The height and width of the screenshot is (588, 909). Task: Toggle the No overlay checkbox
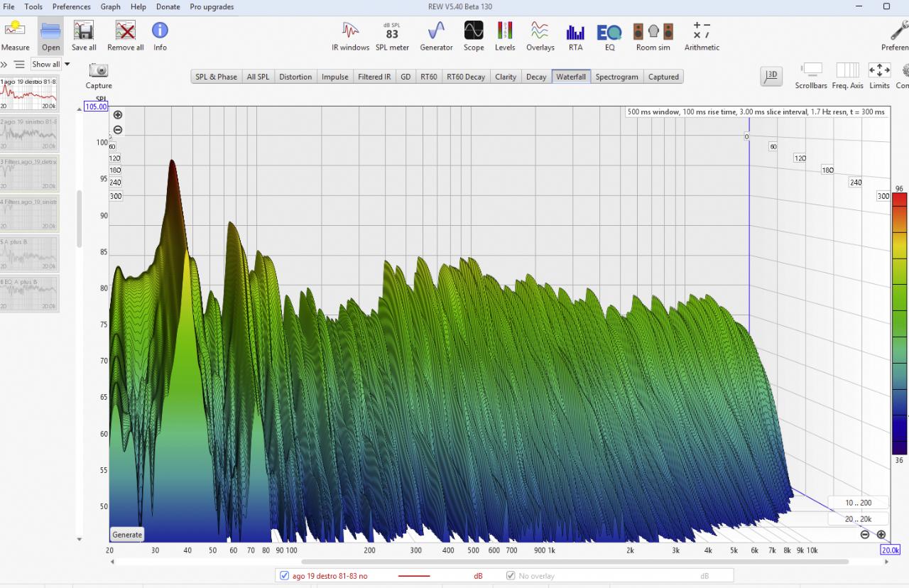(x=511, y=576)
